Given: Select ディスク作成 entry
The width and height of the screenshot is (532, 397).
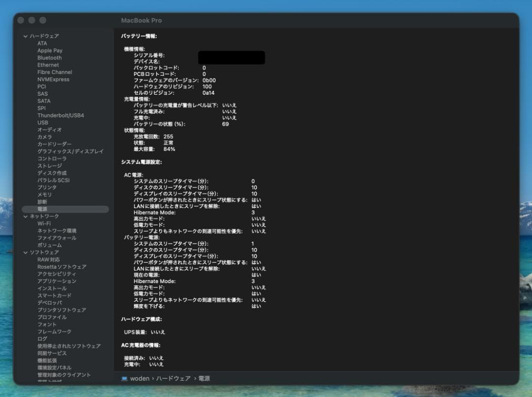Looking at the screenshot, I should pyautogui.click(x=52, y=173).
